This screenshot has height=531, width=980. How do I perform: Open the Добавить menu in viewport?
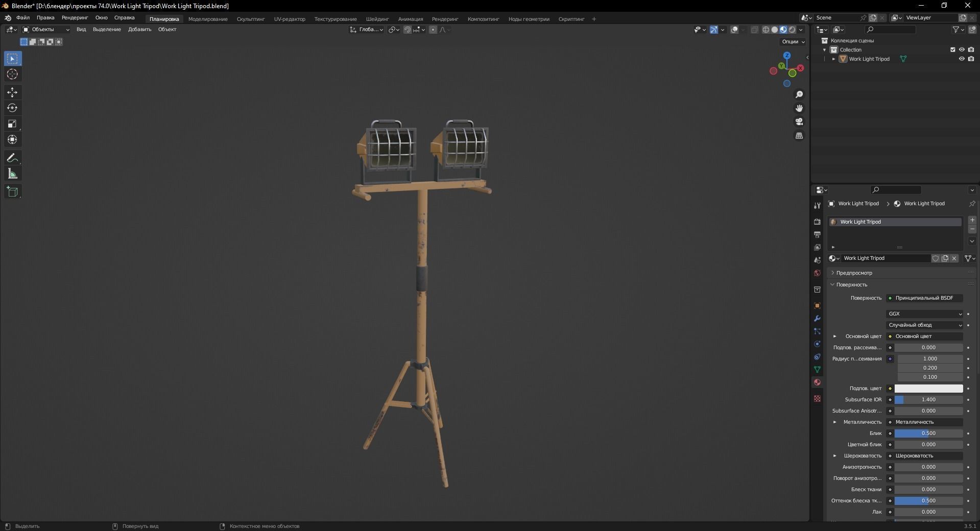click(139, 30)
